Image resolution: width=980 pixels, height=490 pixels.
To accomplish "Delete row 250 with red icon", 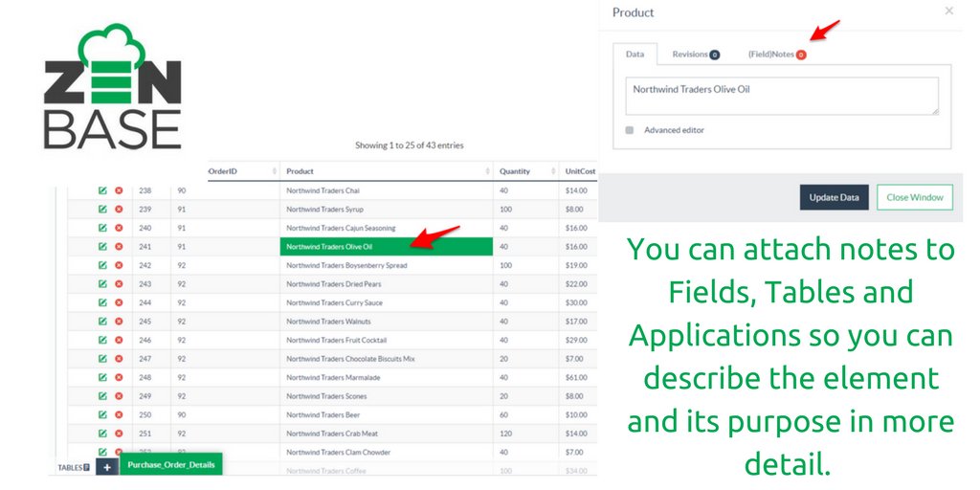I will 119,415.
